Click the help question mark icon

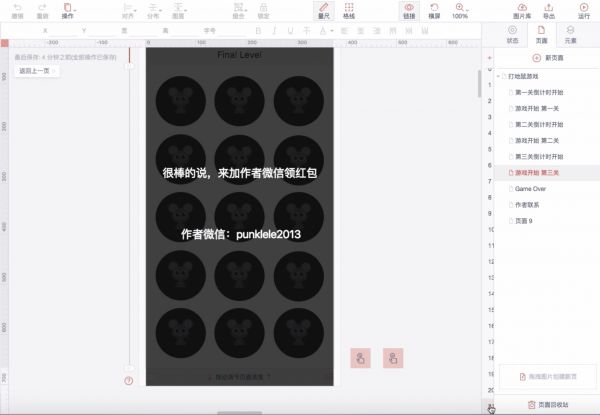[x=129, y=381]
